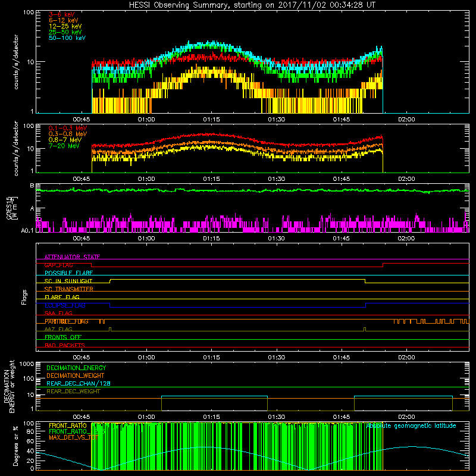Viewport: 476px width, 476px height.
Task: Click the HESSI Observing Summary plot title
Action: pos(252,5)
